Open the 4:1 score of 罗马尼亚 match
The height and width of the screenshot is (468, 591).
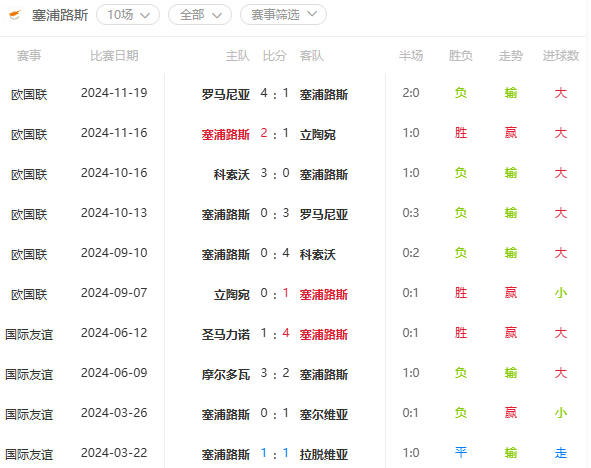tap(275, 93)
